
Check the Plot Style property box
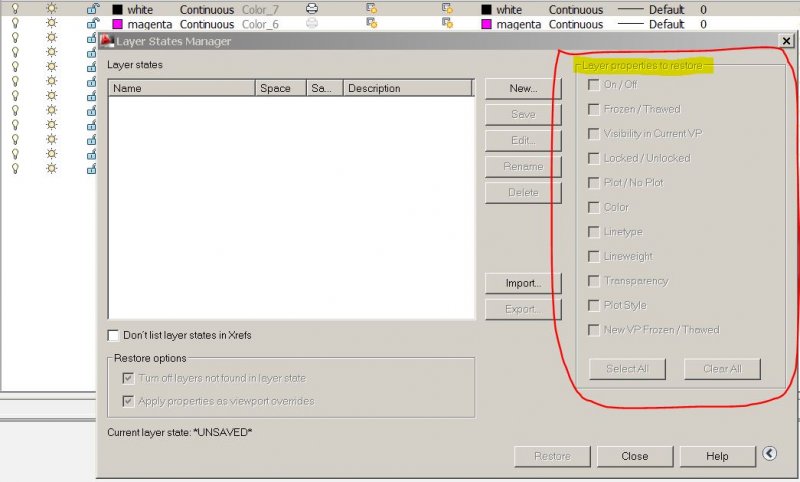593,305
